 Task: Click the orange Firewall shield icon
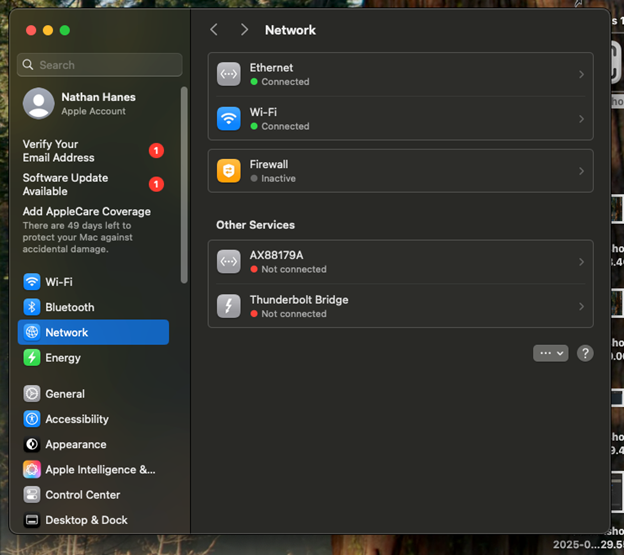click(x=228, y=171)
